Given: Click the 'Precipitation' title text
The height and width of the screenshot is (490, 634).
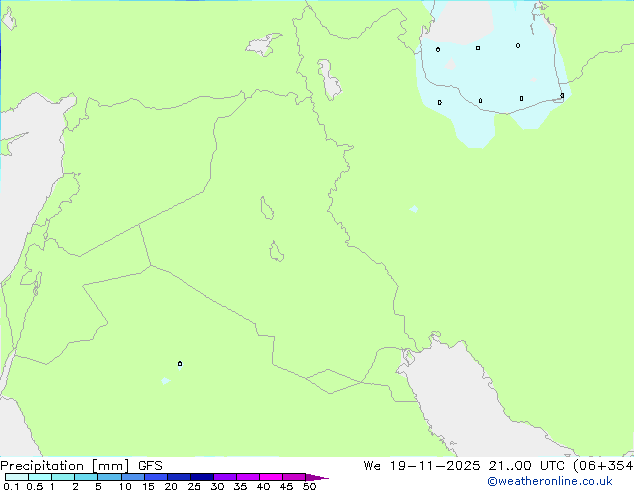Looking at the screenshot, I should [42, 466].
